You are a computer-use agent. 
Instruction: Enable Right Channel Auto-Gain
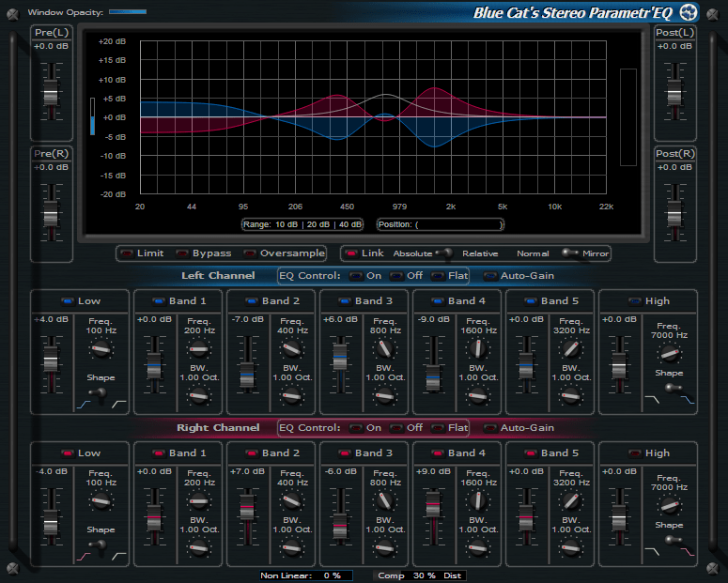click(x=490, y=428)
